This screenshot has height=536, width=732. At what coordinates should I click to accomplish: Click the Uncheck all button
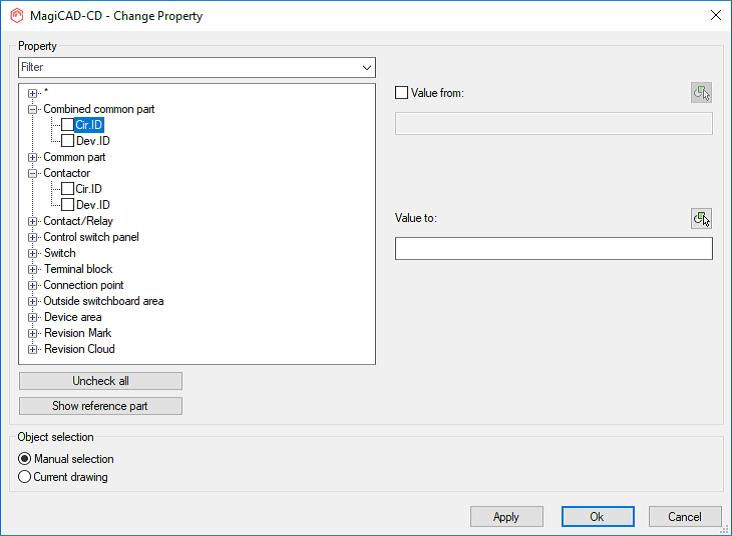(x=100, y=381)
